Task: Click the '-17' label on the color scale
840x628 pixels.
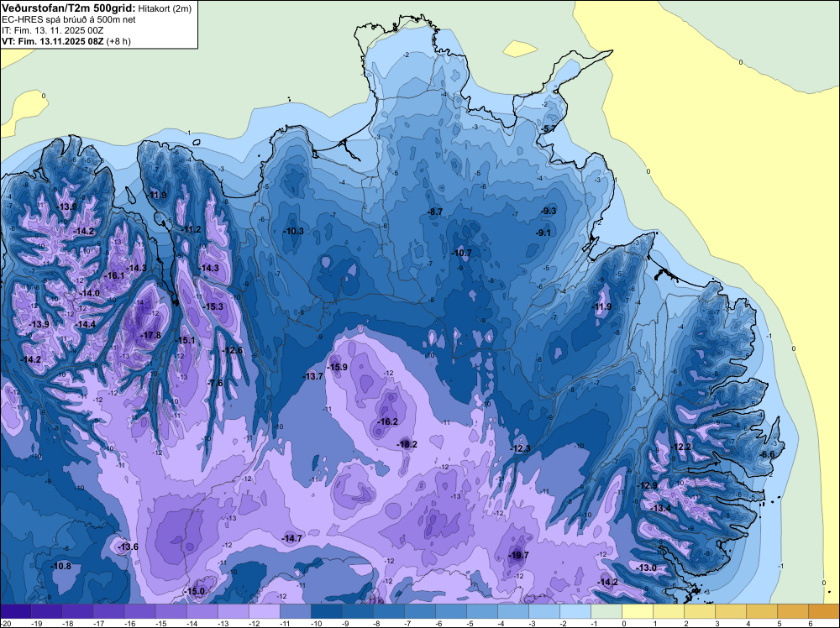Action: coord(98,624)
